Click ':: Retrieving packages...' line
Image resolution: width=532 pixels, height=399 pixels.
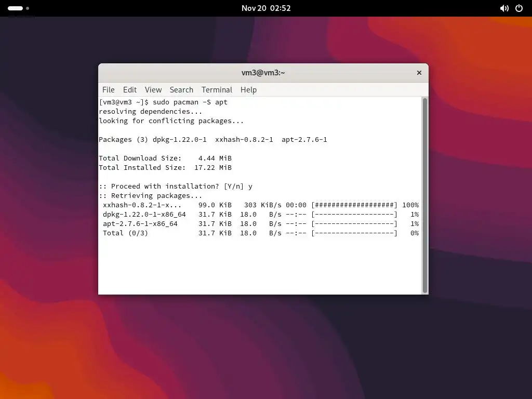click(x=150, y=196)
